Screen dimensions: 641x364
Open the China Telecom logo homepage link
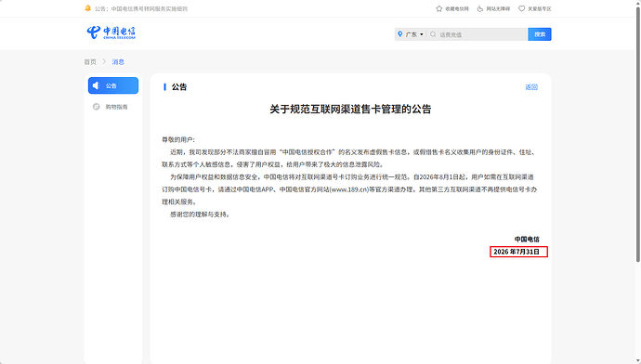pyautogui.click(x=111, y=32)
